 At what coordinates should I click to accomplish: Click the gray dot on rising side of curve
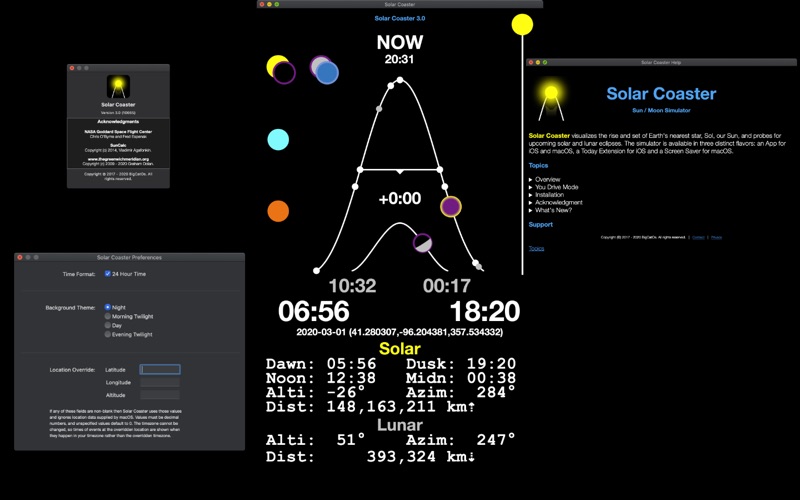tap(379, 109)
